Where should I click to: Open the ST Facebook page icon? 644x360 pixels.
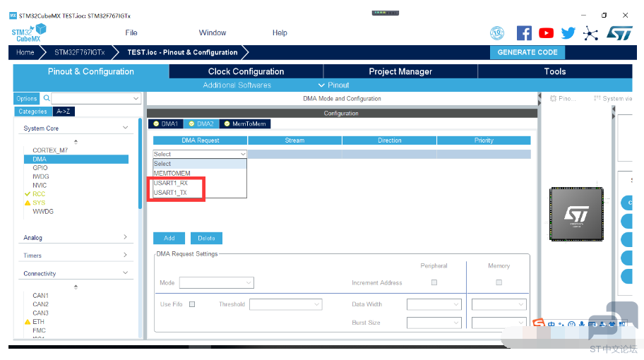point(524,33)
